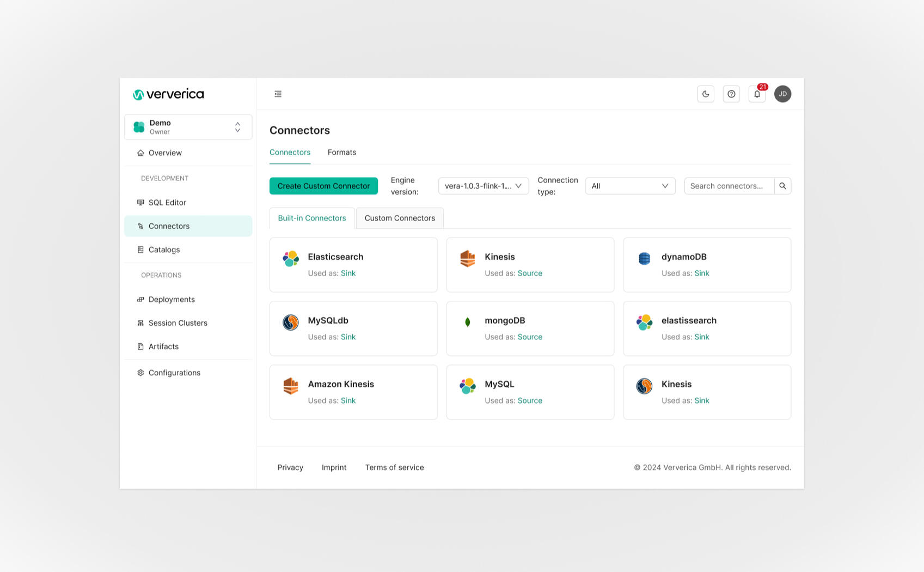Open the Engine version dropdown

(x=483, y=186)
